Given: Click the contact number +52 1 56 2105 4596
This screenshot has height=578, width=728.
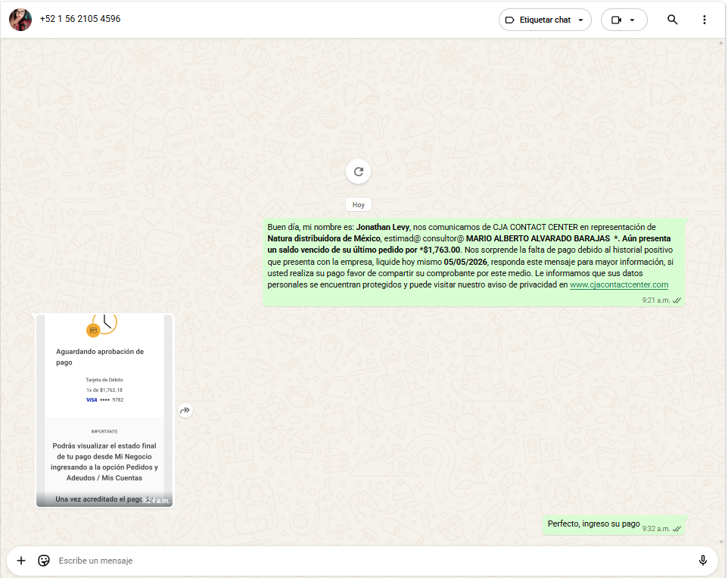Looking at the screenshot, I should pos(80,19).
